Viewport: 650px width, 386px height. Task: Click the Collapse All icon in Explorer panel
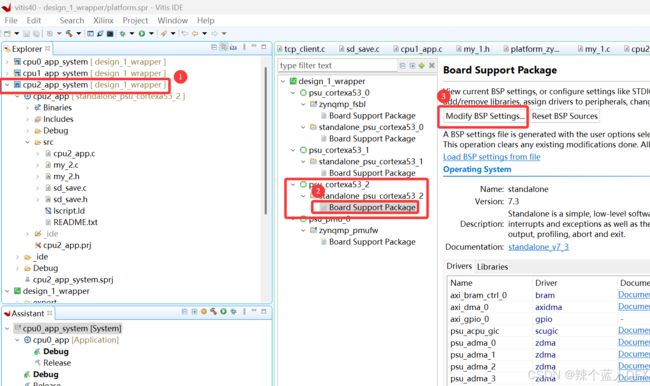(x=214, y=47)
